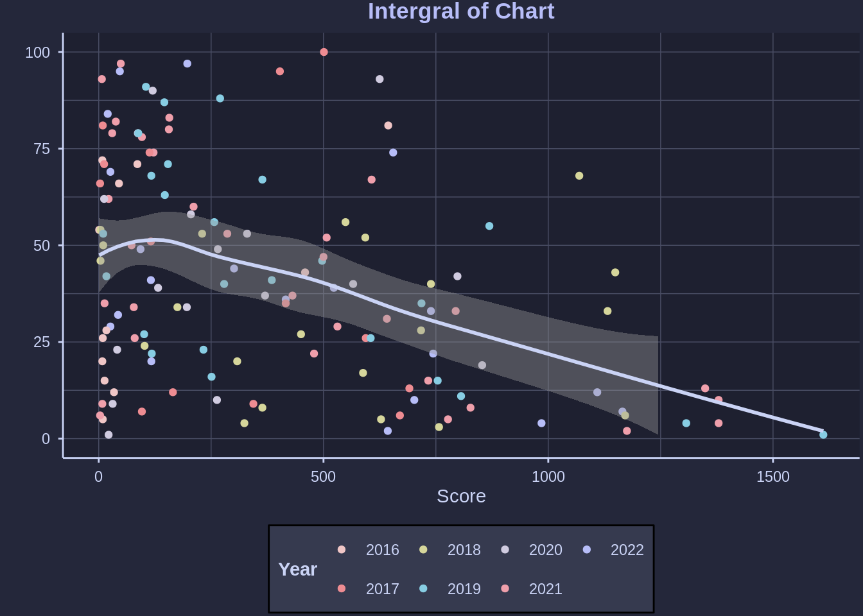863x616 pixels.
Task: Click the yellow data point above score 1000
Action: pos(579,176)
